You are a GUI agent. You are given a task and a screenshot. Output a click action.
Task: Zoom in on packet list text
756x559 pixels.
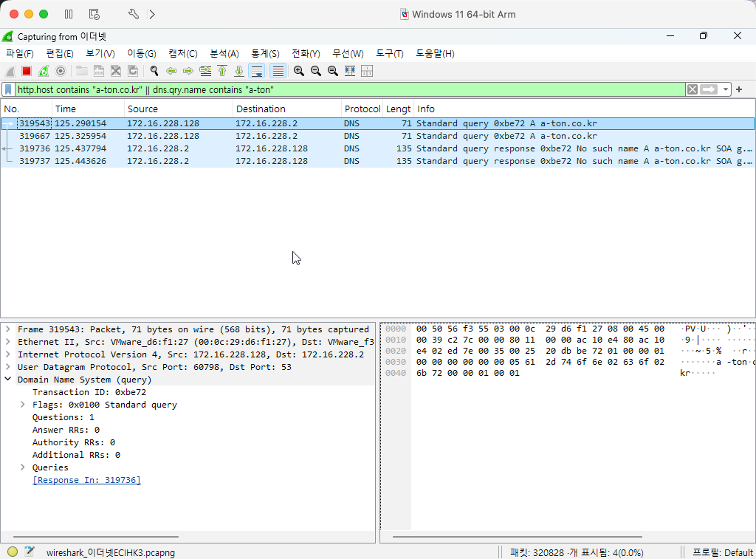point(298,71)
